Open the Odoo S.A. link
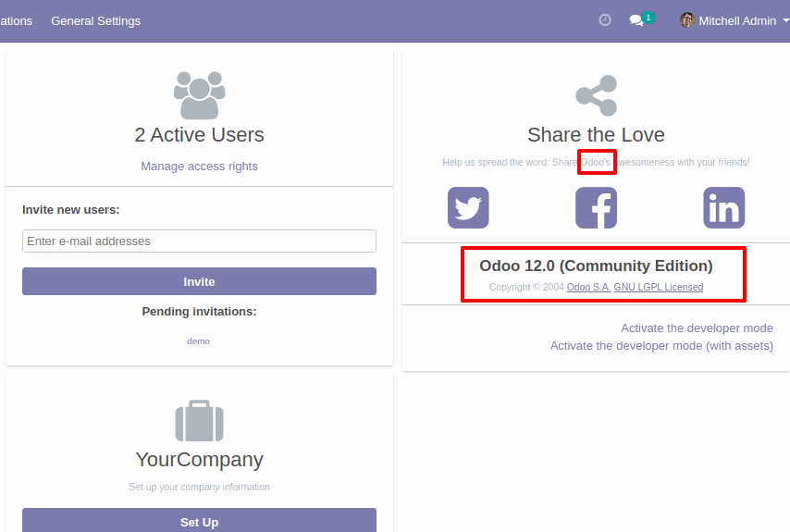Viewport: 790px width, 532px height. pyautogui.click(x=588, y=287)
